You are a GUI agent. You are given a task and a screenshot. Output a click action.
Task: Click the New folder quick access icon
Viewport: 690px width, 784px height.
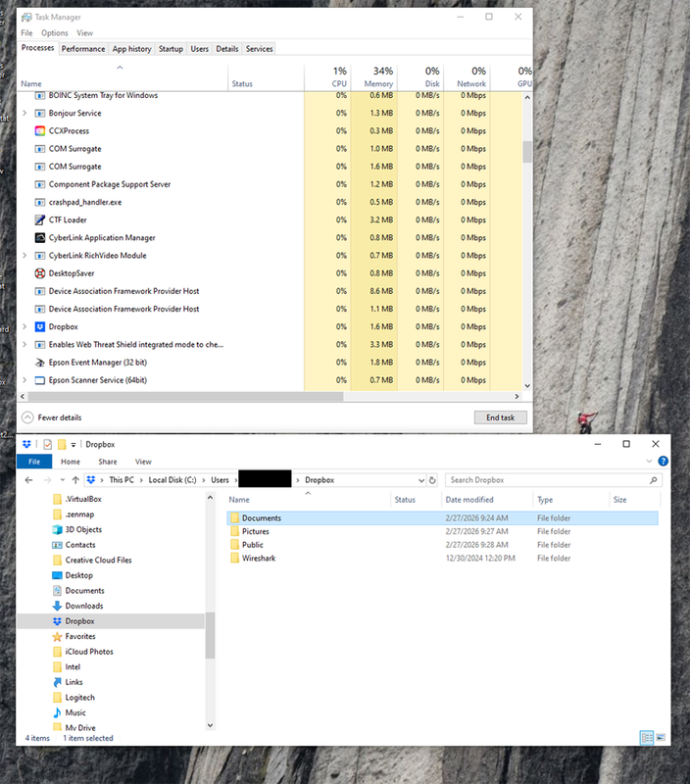tap(62, 444)
